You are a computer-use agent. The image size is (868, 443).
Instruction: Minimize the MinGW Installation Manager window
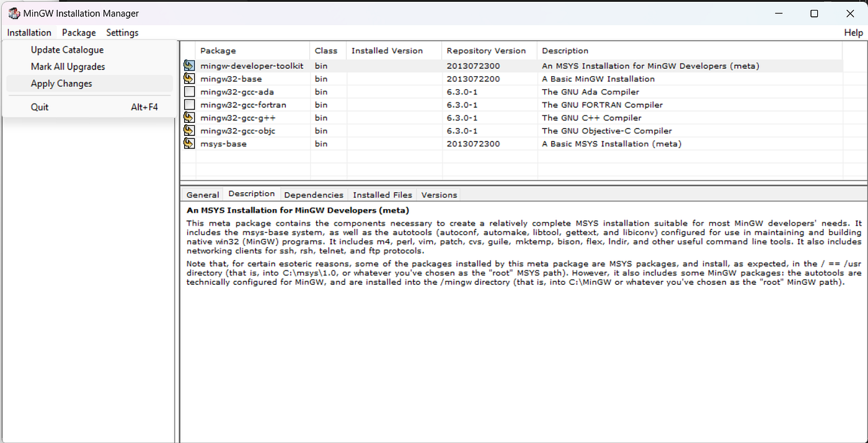click(779, 13)
